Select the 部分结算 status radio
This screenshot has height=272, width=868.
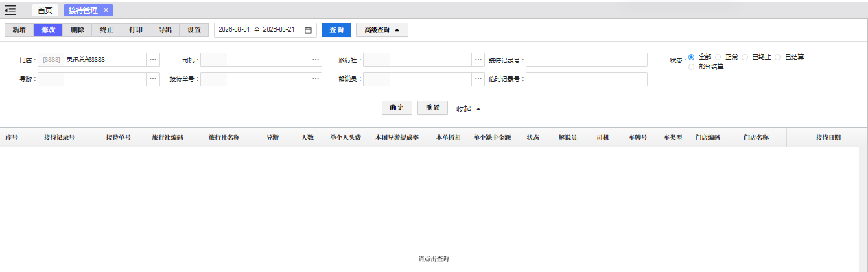click(x=692, y=66)
